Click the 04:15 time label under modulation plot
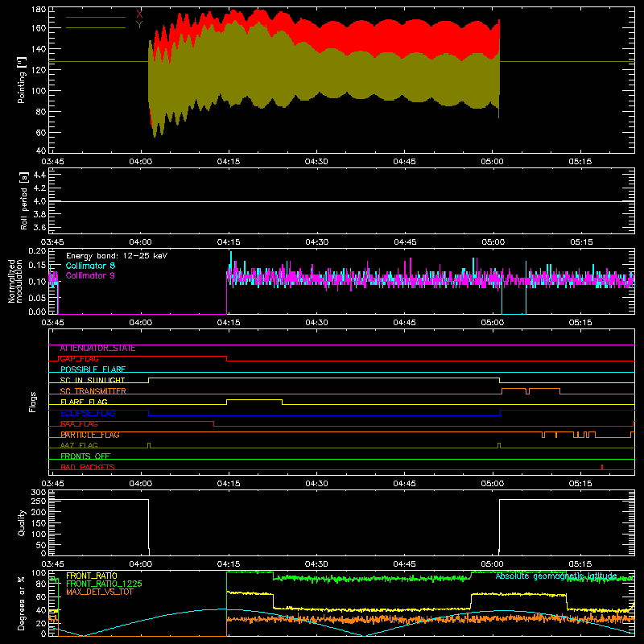Viewport: 644px width, 644px height. click(x=229, y=323)
